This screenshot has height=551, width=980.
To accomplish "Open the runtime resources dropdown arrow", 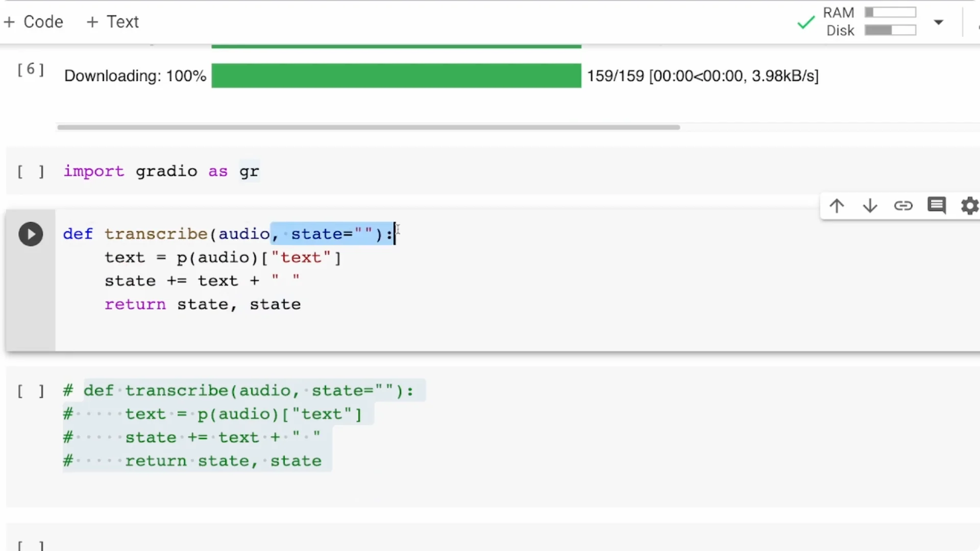I will click(x=938, y=22).
